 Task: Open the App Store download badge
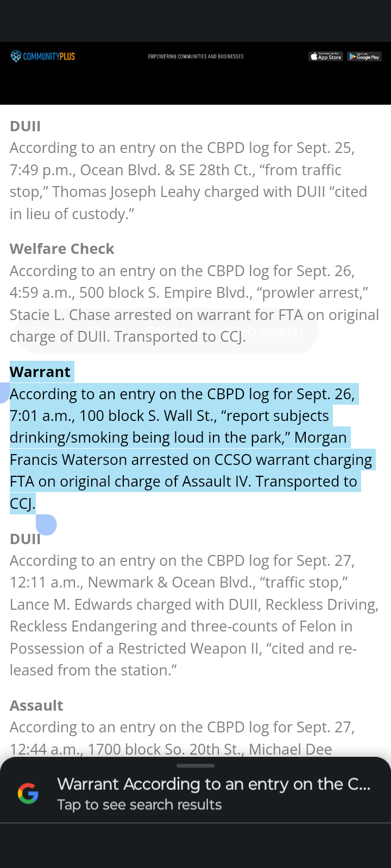click(326, 56)
